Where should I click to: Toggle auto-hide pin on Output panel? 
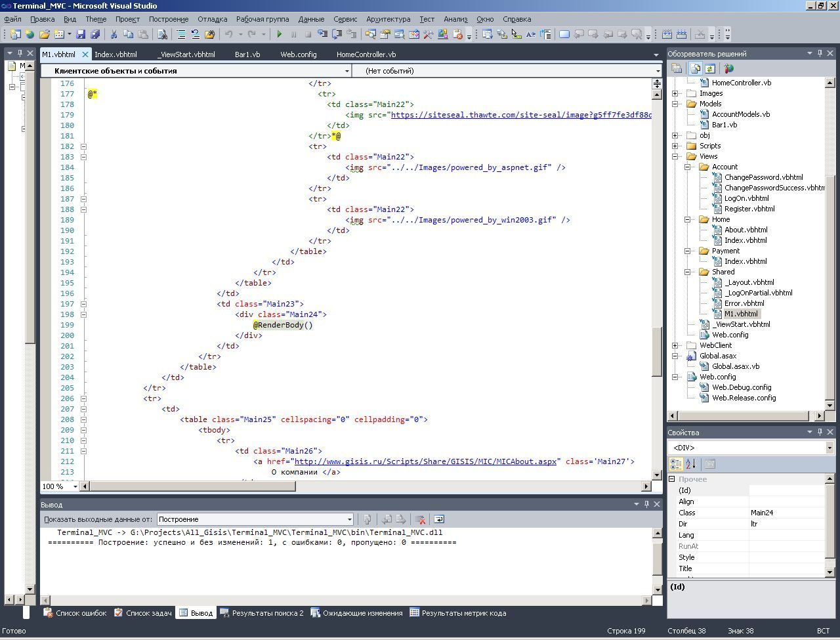click(x=646, y=504)
